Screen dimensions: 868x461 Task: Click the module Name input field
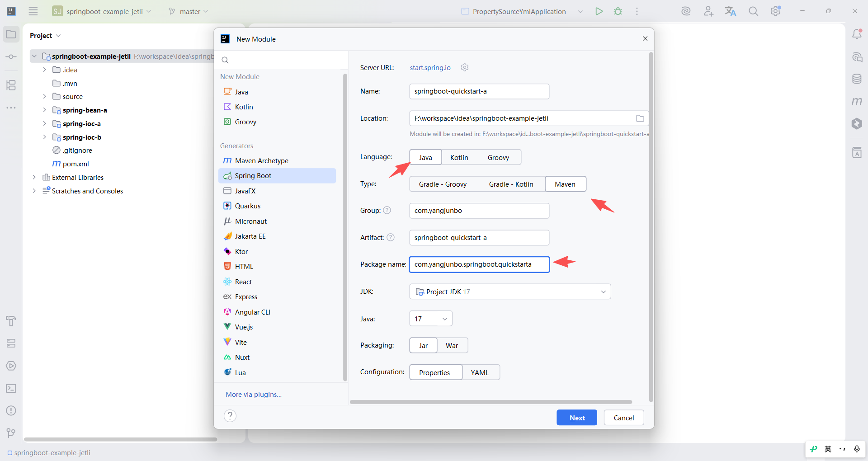[479, 91]
